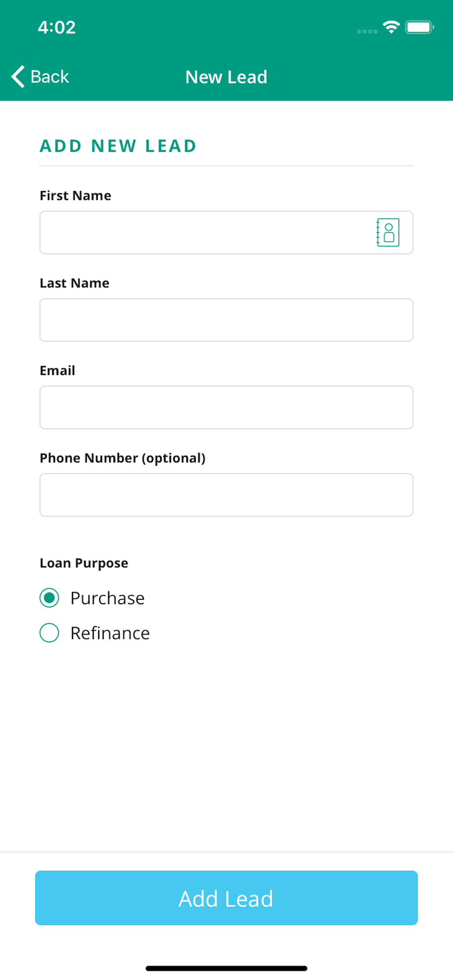Tap the New Lead navigation title
453x980 pixels.
[x=226, y=77]
